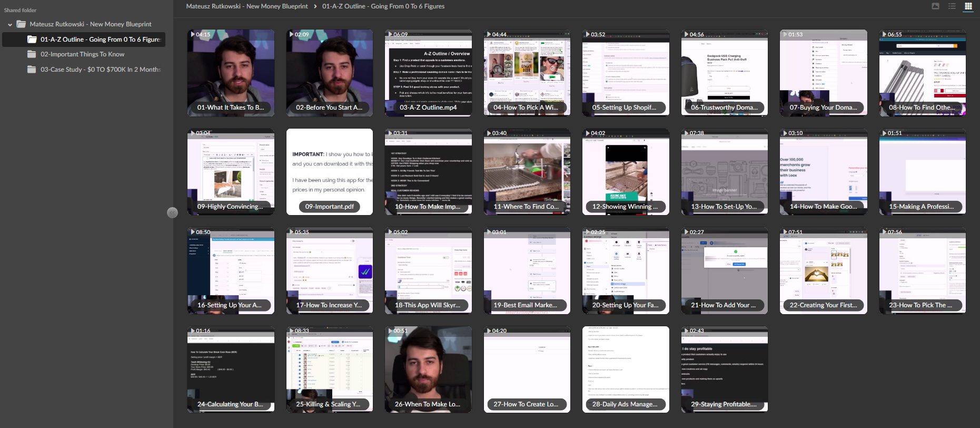Collapse the left sidebar with the arrow handle
This screenshot has height=428, width=980.
pos(172,212)
